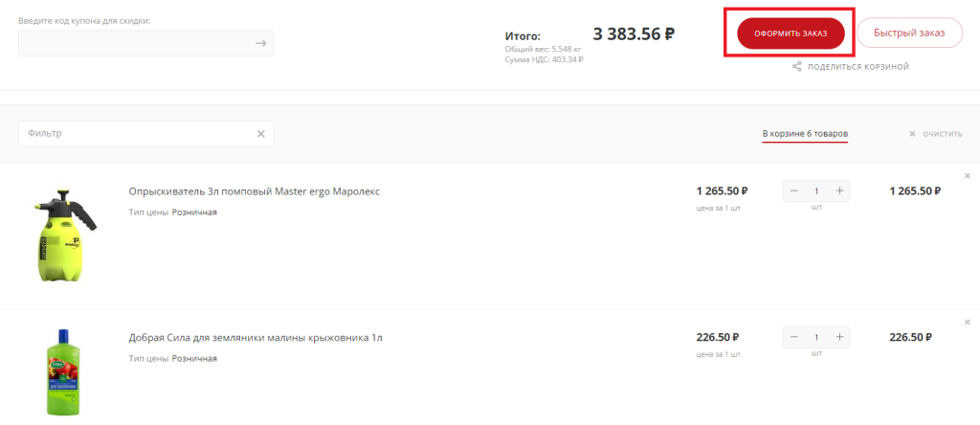Decrease quantity of Добрая Сила fertilizer
Screen dimensions: 980x425
coord(794,338)
